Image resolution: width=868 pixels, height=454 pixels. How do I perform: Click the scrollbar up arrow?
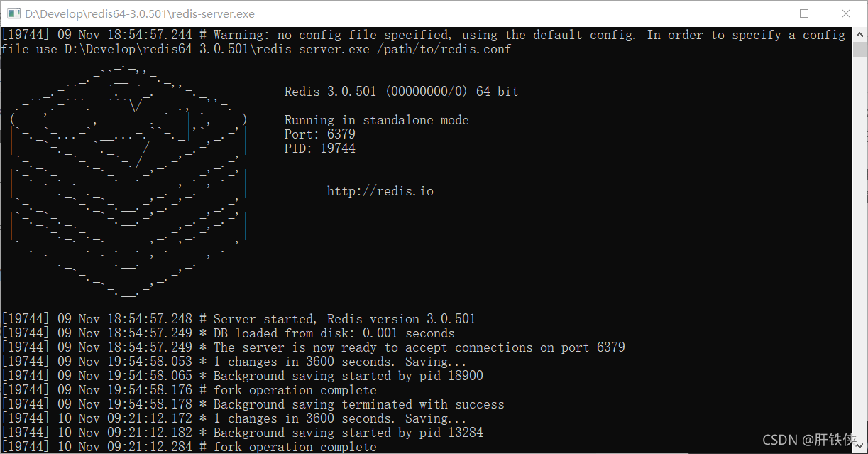(860, 34)
